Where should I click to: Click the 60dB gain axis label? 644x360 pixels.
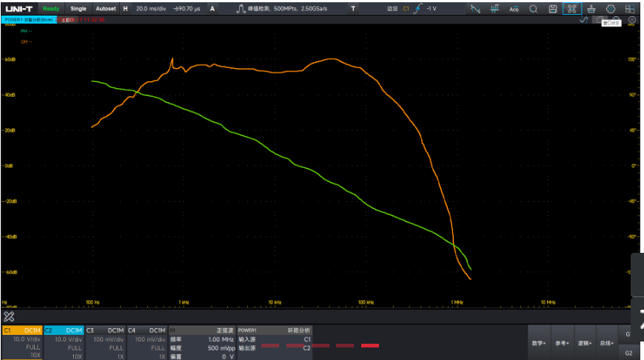10,59
